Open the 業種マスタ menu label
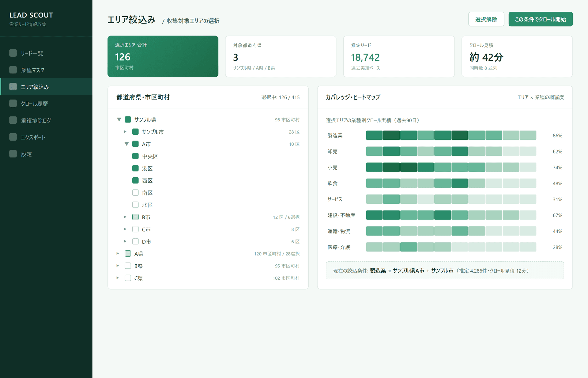 point(32,70)
